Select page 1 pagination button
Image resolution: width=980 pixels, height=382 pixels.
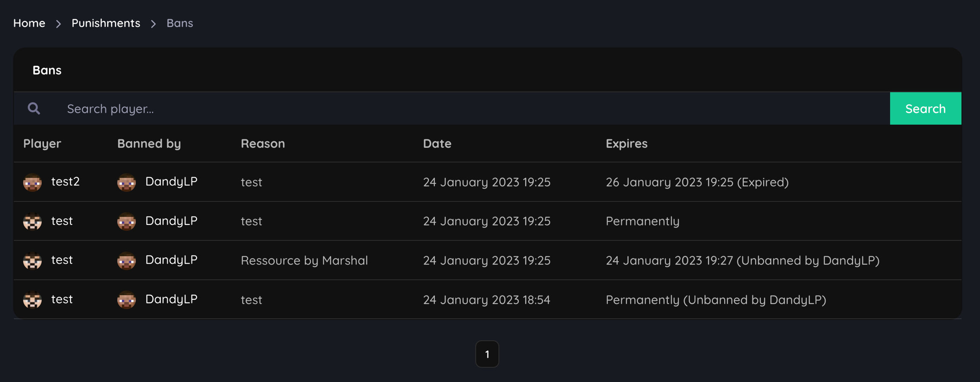pyautogui.click(x=487, y=354)
